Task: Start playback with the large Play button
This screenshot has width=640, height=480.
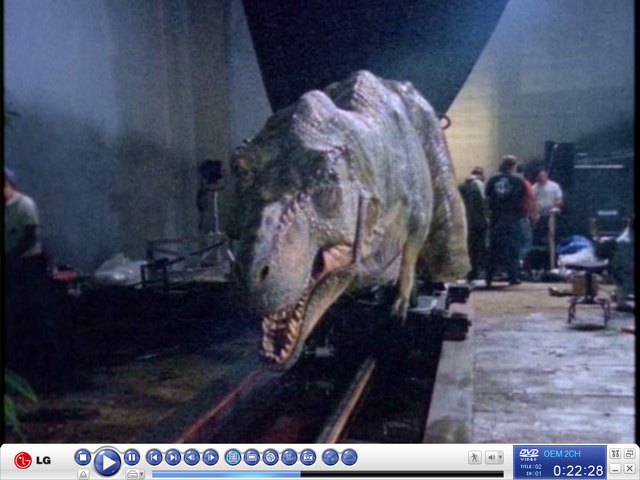Action: (x=107, y=462)
